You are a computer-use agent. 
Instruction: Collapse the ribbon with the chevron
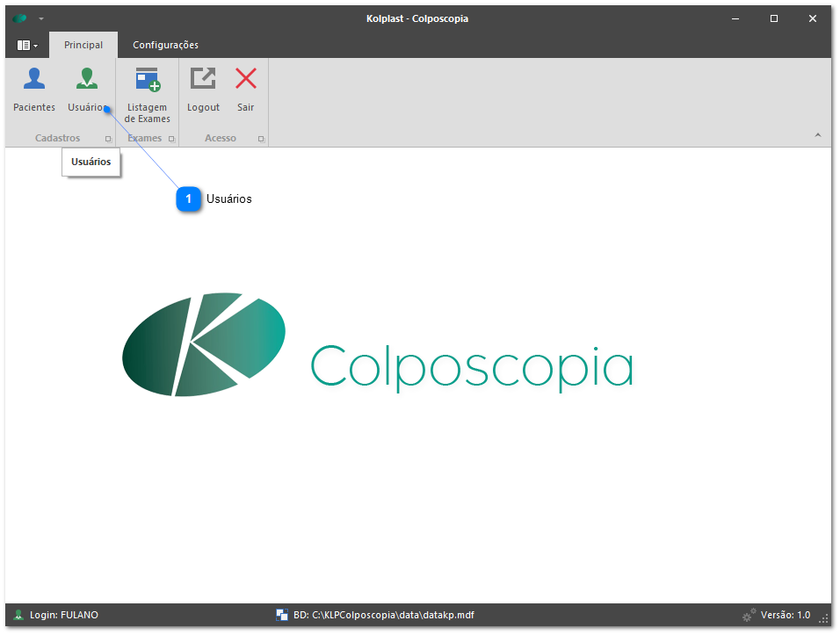tap(818, 135)
